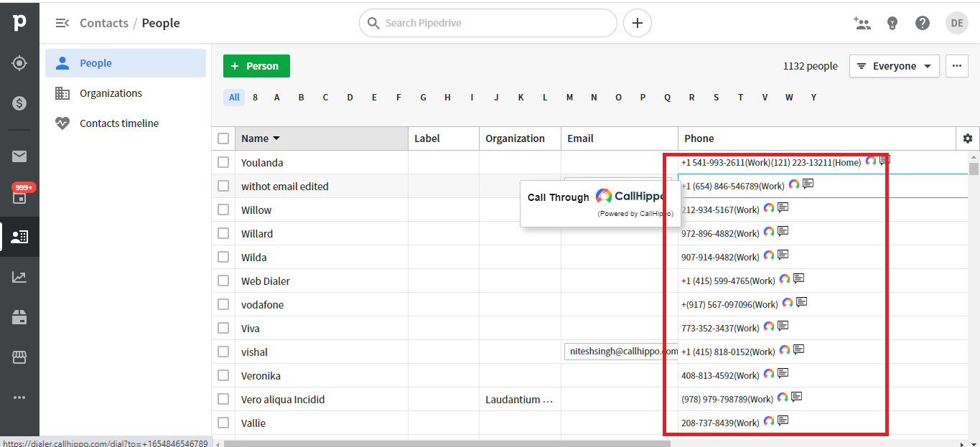The image size is (980, 447).
Task: Click the Email column header
Action: coord(620,138)
